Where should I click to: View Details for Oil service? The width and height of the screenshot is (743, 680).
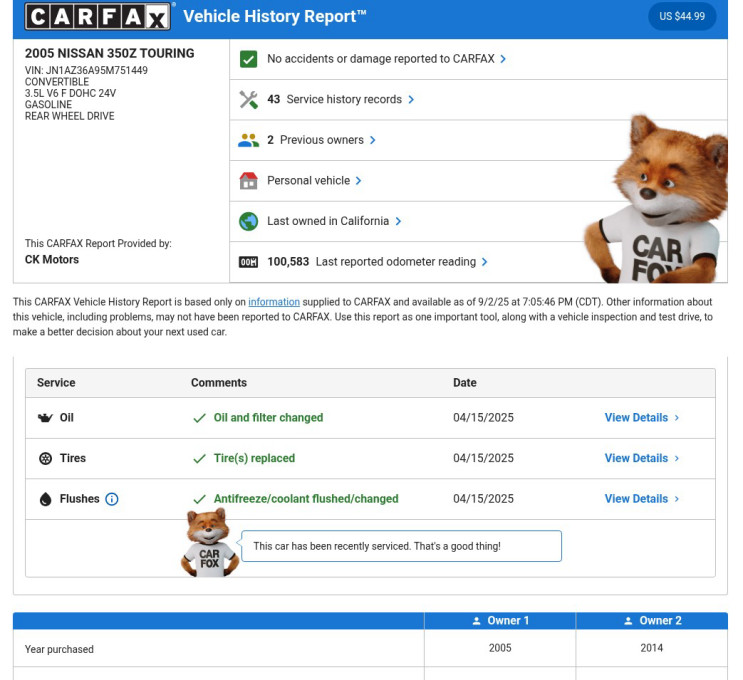click(x=641, y=418)
